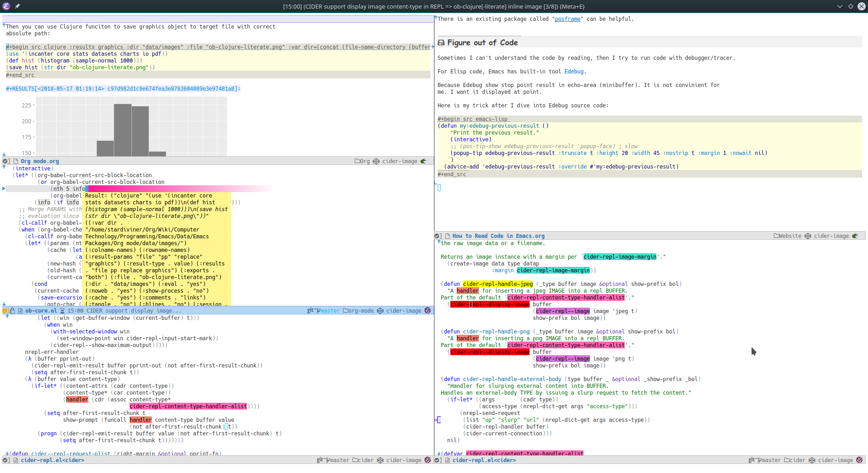Click the How to Read Code in Emacs.org buffer name
The width and height of the screenshot is (868, 473).
[498, 236]
